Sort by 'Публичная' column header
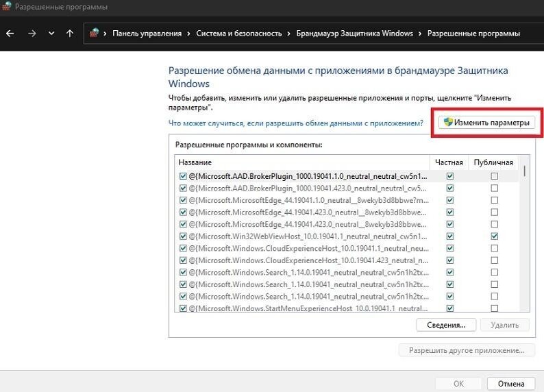544x392 pixels. tap(493, 162)
